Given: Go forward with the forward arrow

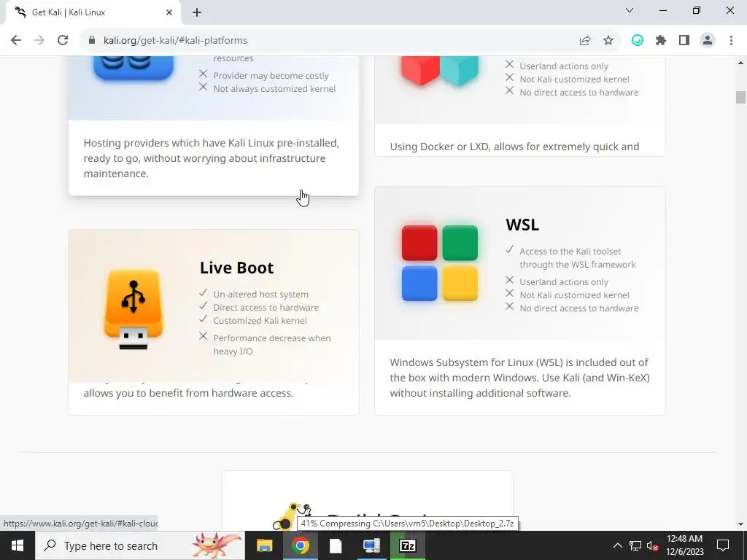Looking at the screenshot, I should 39,41.
